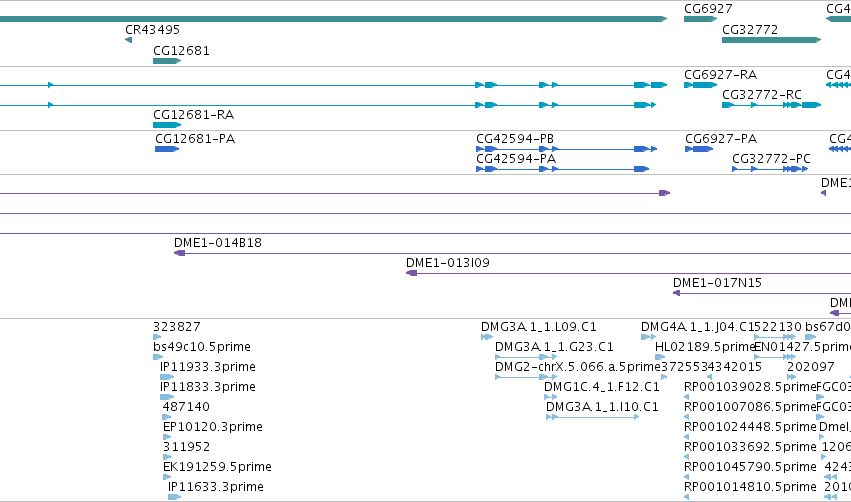Select the RP001039028.5prime EST marker
This screenshot has height=502, width=851.
click(687, 397)
